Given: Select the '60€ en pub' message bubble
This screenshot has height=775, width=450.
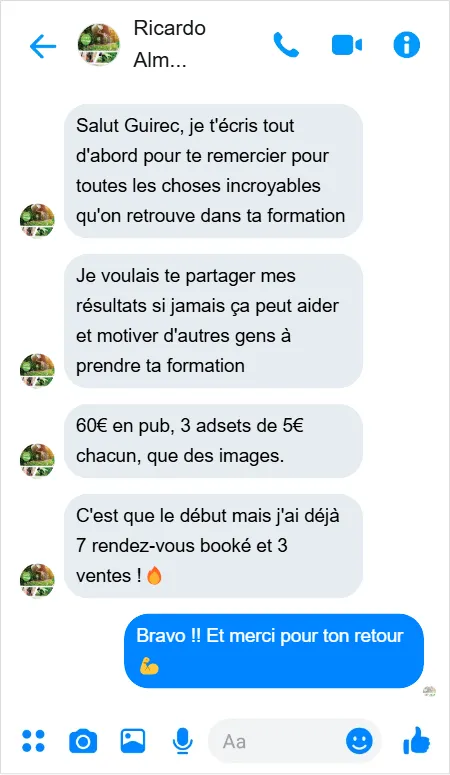Looking at the screenshot, I should click(x=213, y=441).
